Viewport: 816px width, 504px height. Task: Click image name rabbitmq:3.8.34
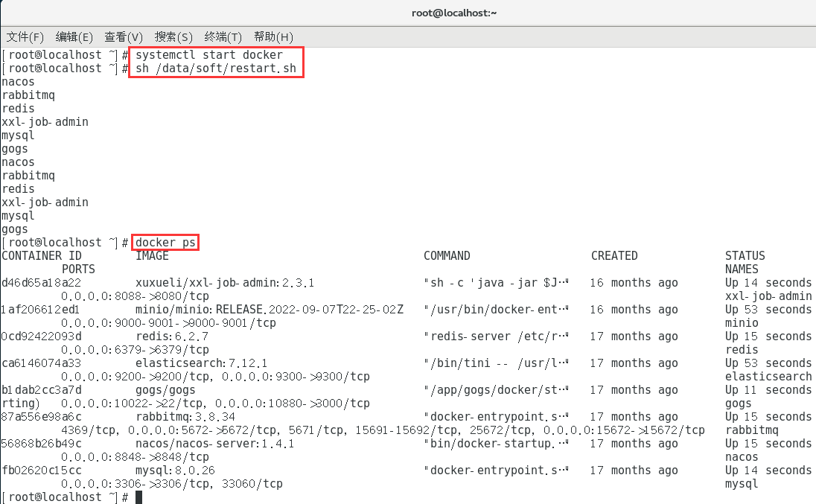point(185,417)
